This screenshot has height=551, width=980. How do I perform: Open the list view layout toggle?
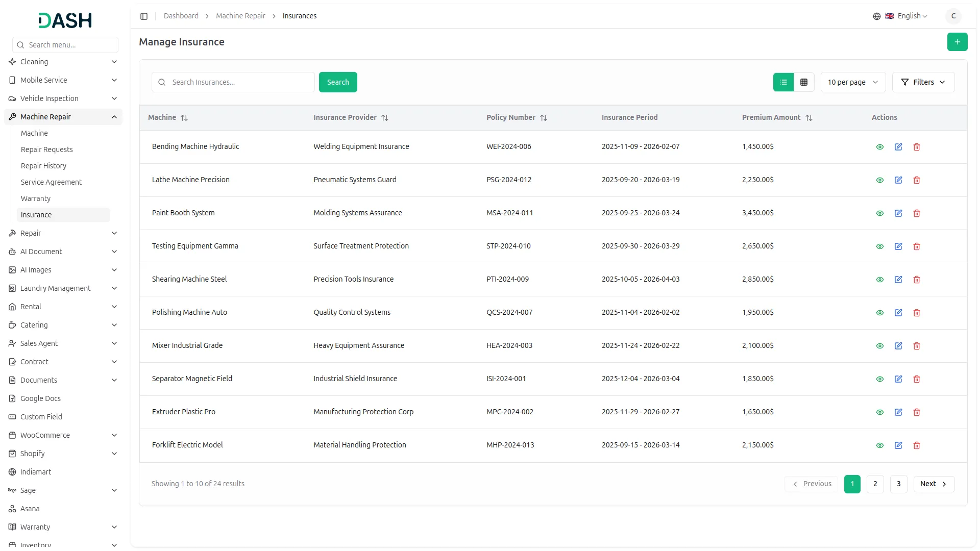point(783,82)
